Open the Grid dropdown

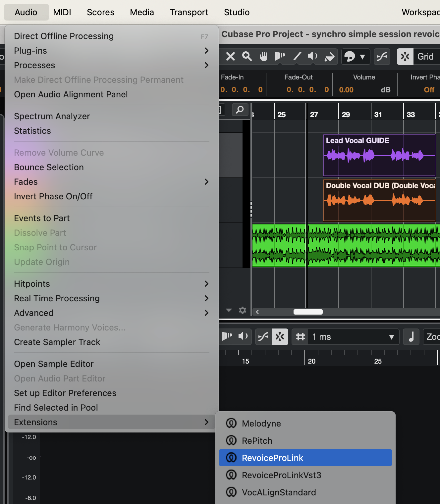point(426,57)
